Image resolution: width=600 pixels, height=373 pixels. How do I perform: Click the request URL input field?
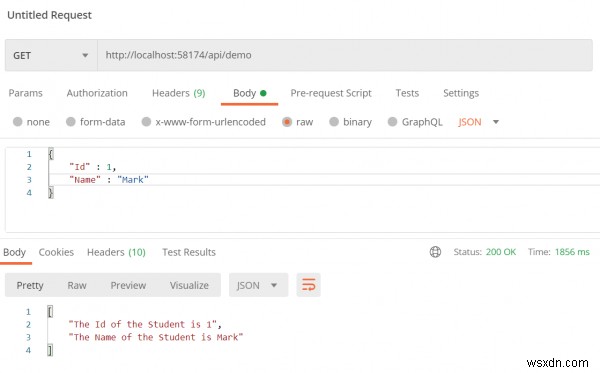345,55
